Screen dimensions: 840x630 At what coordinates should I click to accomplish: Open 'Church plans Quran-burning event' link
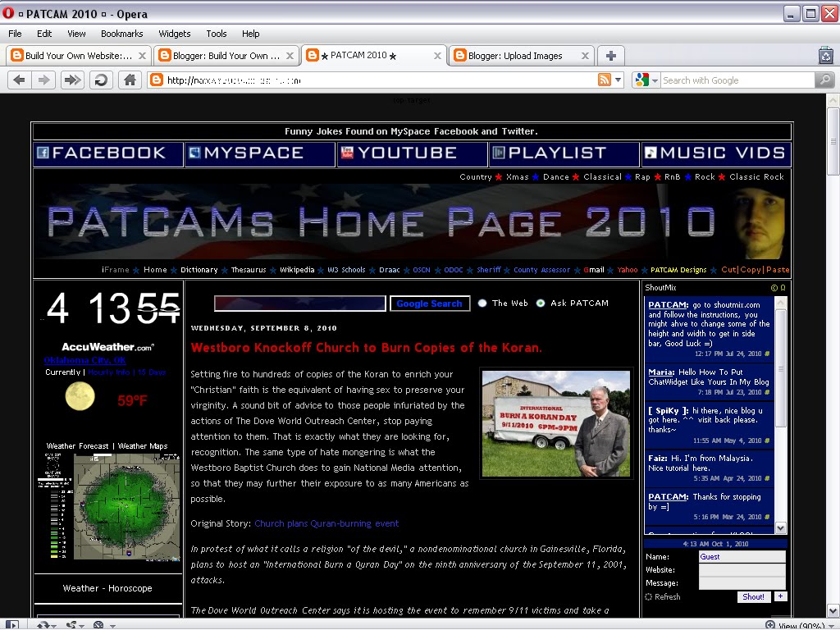pyautogui.click(x=326, y=523)
